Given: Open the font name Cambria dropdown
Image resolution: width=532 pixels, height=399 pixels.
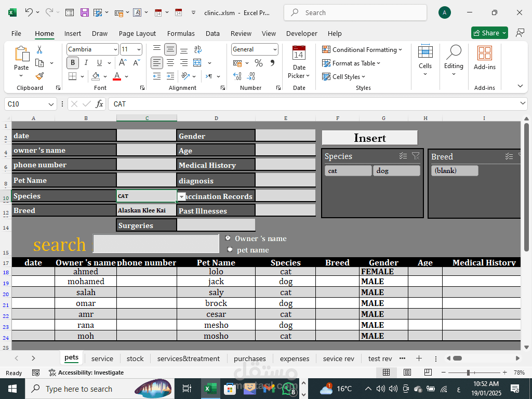Looking at the screenshot, I should [115, 49].
